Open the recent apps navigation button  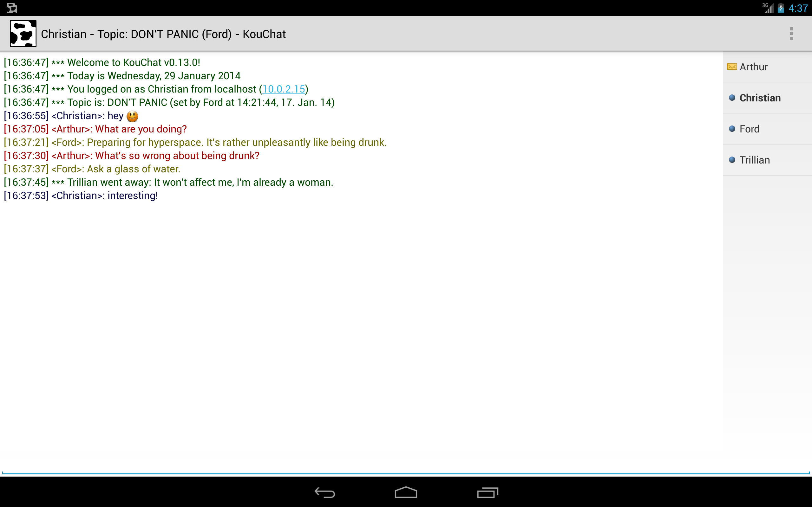(488, 492)
